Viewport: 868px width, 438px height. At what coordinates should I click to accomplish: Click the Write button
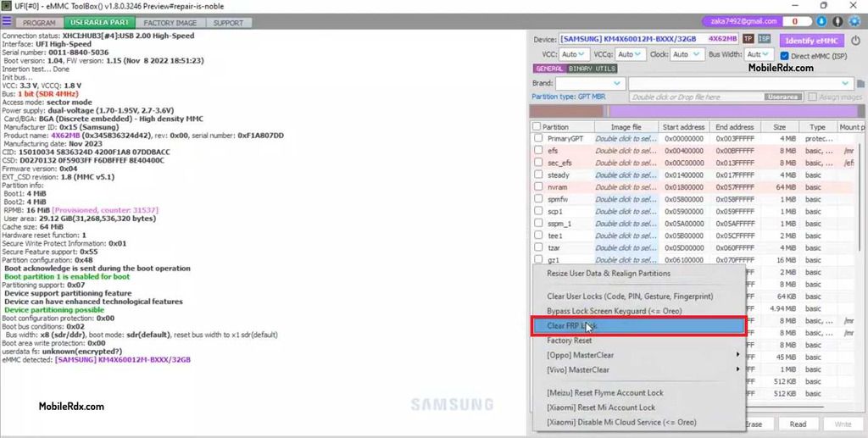coord(843,424)
